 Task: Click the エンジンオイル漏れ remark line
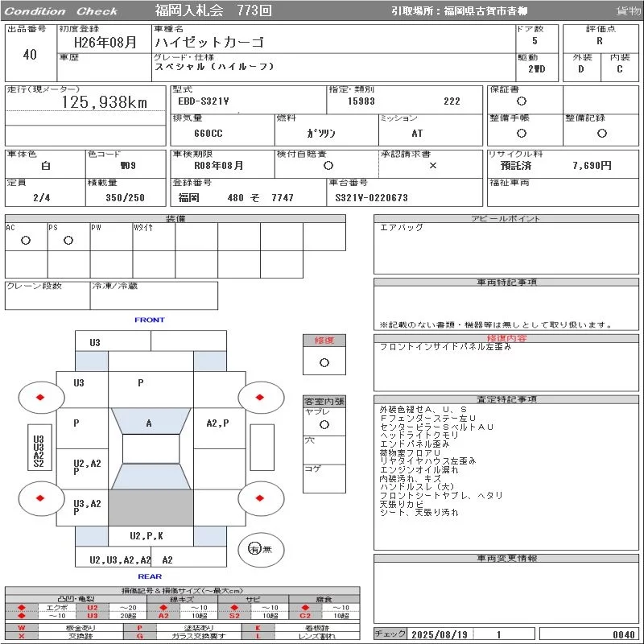(x=419, y=470)
